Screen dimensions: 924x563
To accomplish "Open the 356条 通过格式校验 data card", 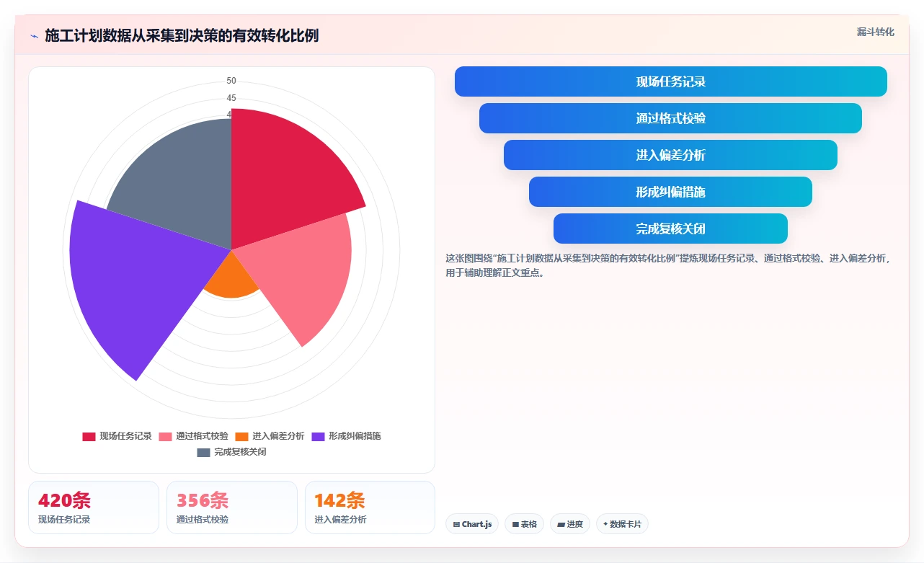I will click(x=231, y=507).
